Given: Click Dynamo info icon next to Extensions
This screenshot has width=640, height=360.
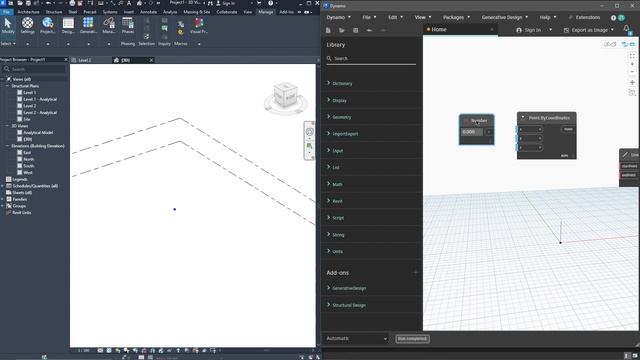Looking at the screenshot, I should coord(613,18).
